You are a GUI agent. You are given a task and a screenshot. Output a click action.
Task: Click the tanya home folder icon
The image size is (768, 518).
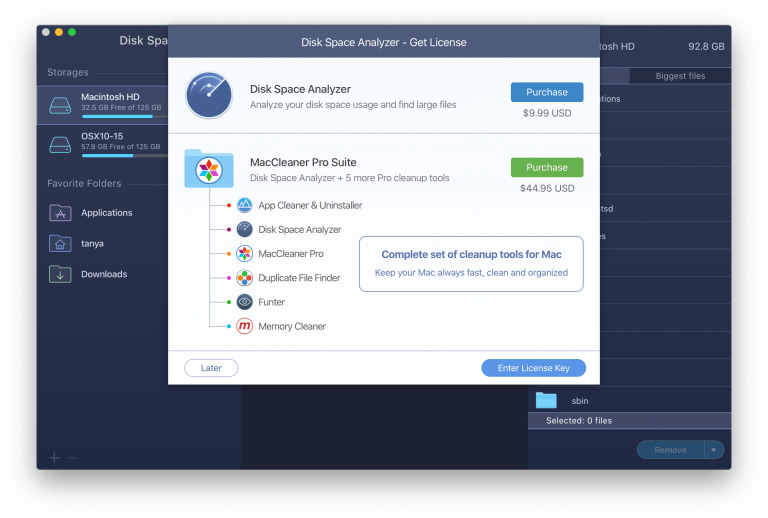tap(60, 243)
